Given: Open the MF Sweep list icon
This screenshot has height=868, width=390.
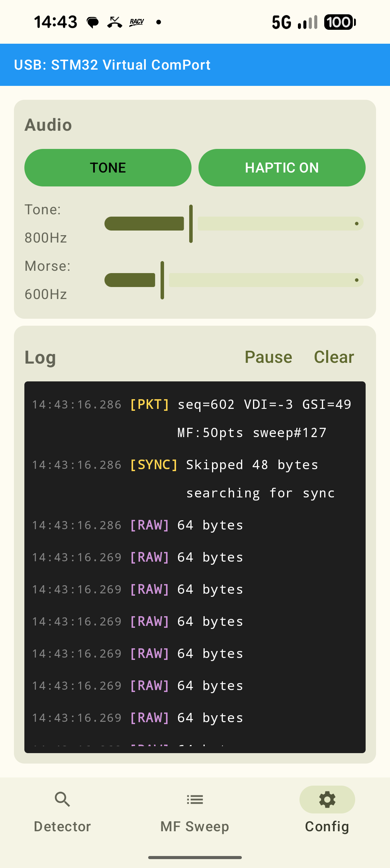Looking at the screenshot, I should 195,799.
